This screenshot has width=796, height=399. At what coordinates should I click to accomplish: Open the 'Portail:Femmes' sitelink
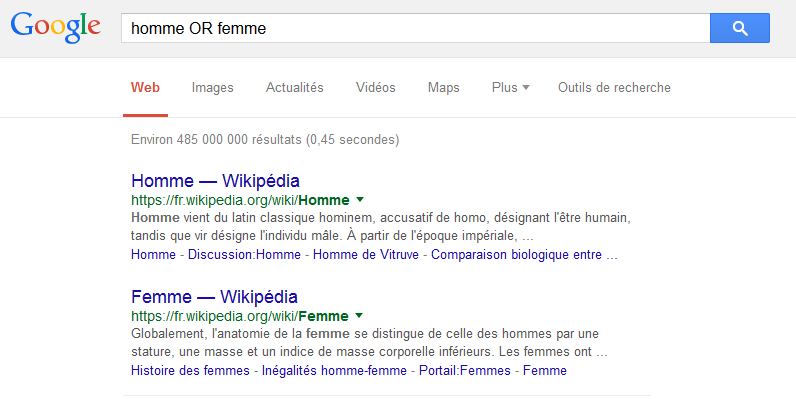465,371
